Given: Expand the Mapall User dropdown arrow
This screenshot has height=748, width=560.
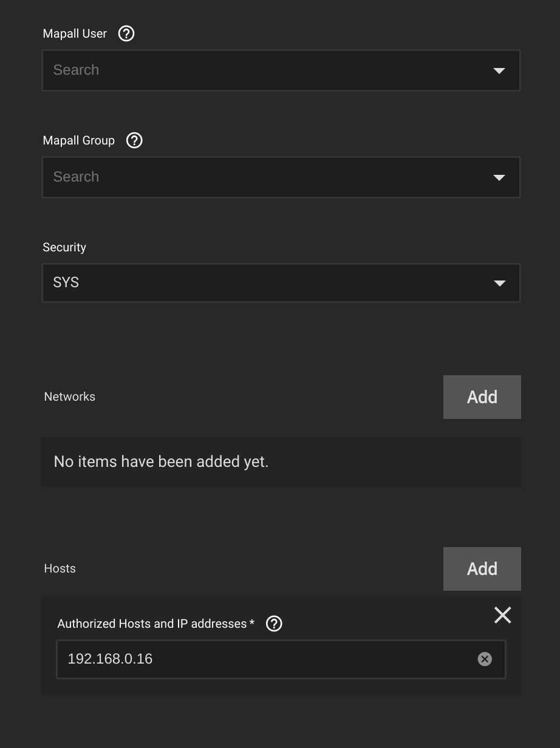Looking at the screenshot, I should click(499, 70).
